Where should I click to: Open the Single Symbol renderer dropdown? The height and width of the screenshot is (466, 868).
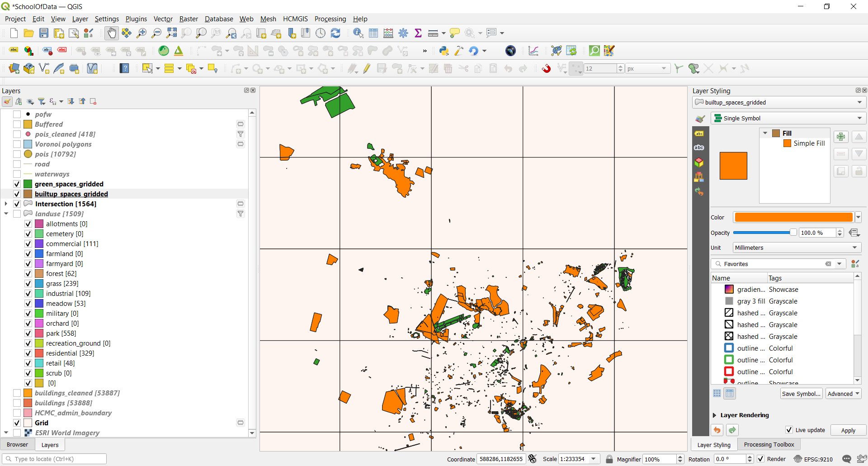tap(788, 119)
